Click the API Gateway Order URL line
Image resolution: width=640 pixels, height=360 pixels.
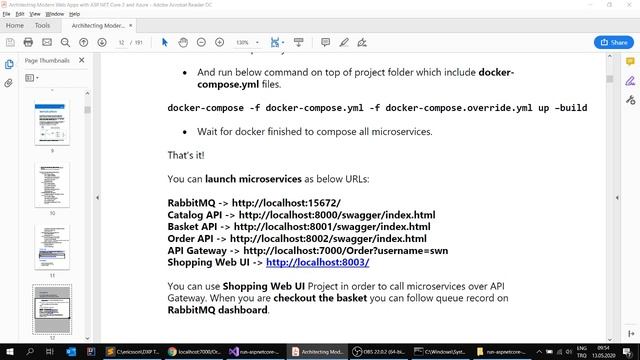tap(308, 251)
